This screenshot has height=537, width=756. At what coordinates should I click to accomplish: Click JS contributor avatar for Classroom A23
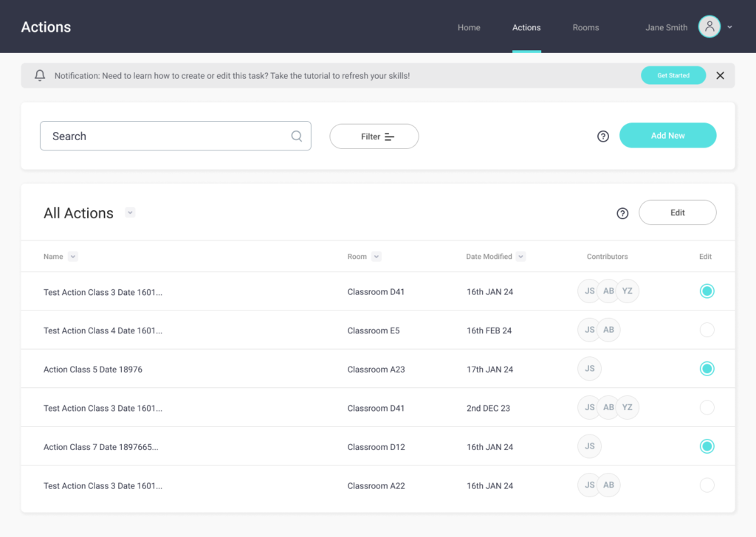coord(589,369)
